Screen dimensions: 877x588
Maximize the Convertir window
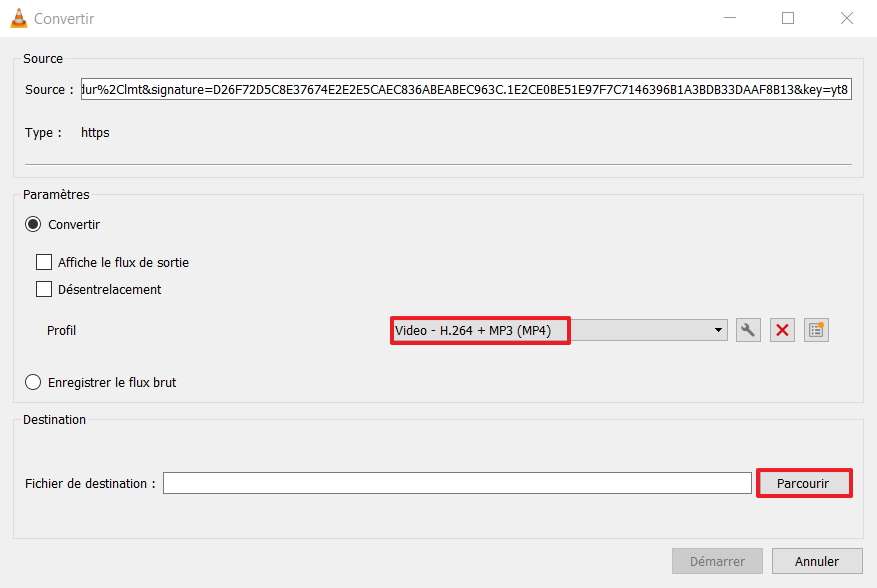[788, 18]
